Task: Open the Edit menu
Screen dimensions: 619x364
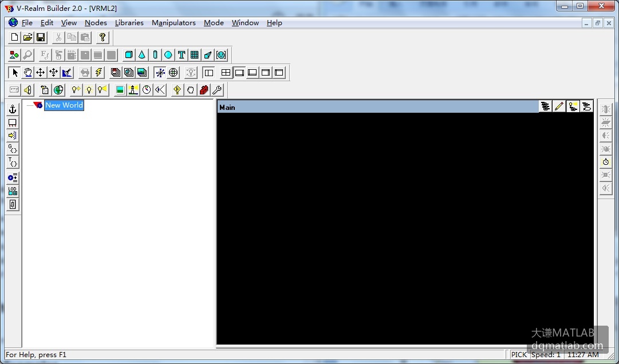Action: pos(47,23)
